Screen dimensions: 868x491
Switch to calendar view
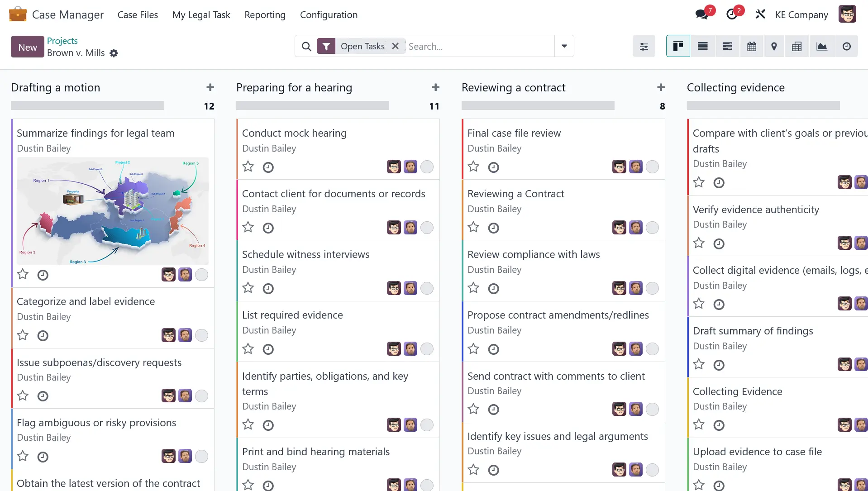point(752,46)
